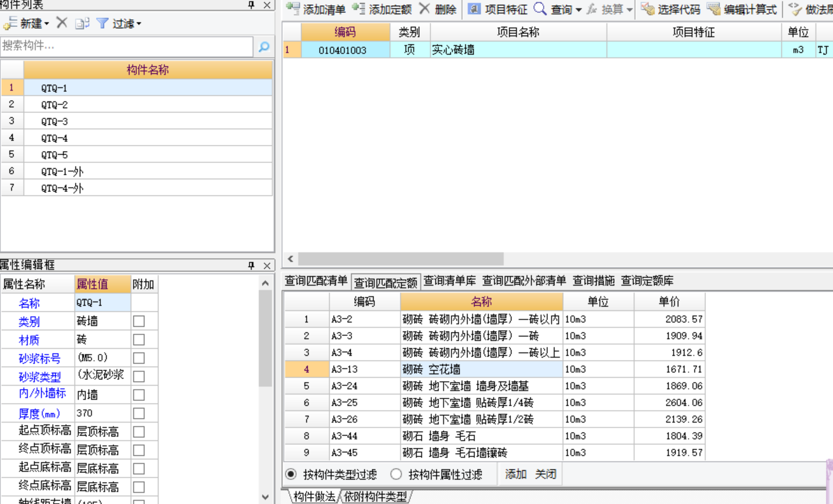Click the 厚度 value 370 cell
833x504 pixels.
(x=102, y=413)
